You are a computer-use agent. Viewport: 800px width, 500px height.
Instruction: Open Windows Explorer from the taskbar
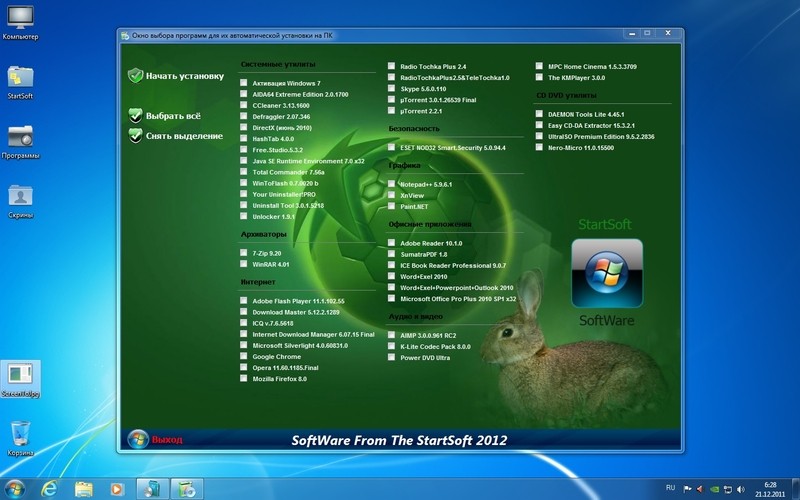(x=84, y=489)
